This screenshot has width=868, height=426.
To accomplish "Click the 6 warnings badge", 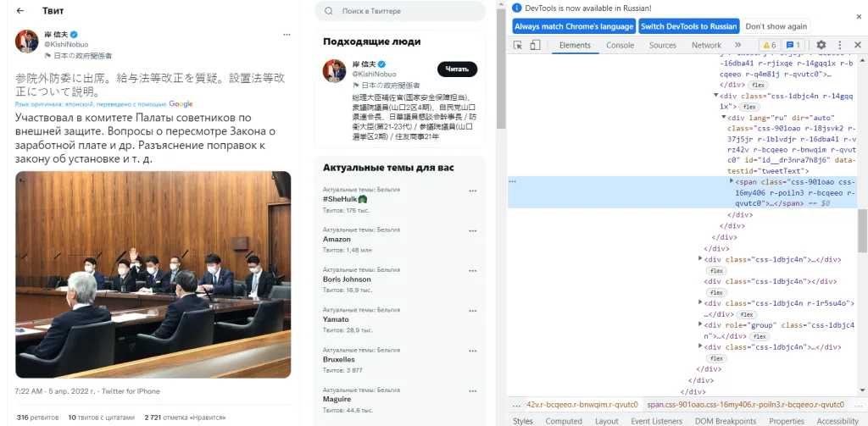I will pyautogui.click(x=769, y=46).
